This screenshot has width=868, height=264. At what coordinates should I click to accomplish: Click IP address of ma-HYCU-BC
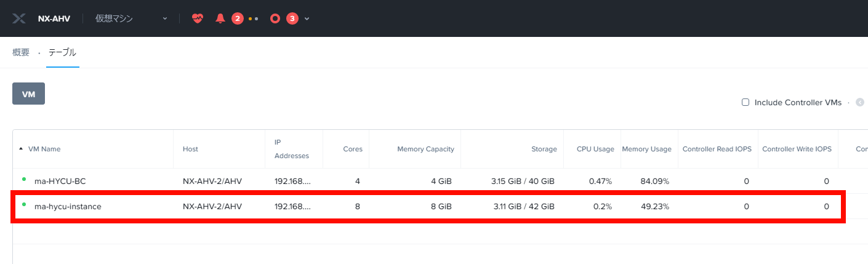(292, 182)
